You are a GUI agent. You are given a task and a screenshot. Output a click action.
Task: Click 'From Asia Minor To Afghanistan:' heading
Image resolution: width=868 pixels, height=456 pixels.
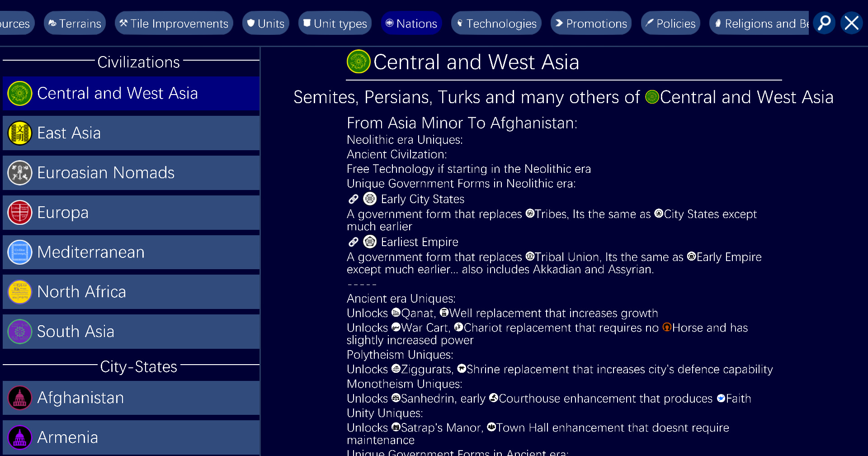pyautogui.click(x=462, y=123)
